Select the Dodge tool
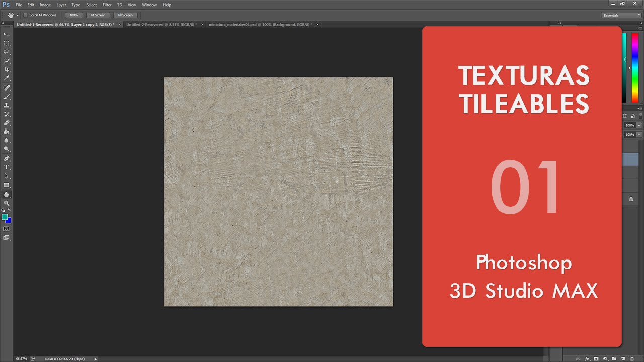The height and width of the screenshot is (362, 644). (7, 149)
